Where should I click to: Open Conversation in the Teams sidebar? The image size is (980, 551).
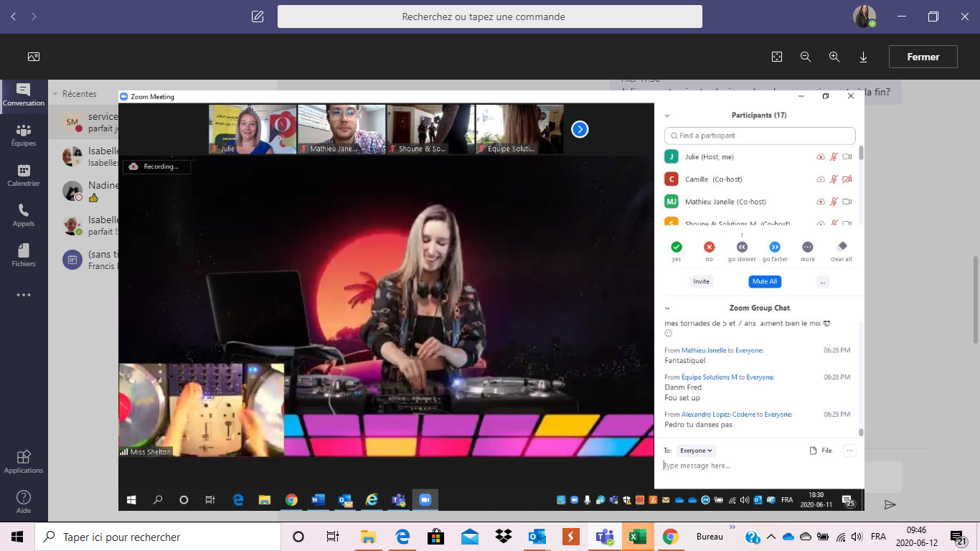coord(24,95)
